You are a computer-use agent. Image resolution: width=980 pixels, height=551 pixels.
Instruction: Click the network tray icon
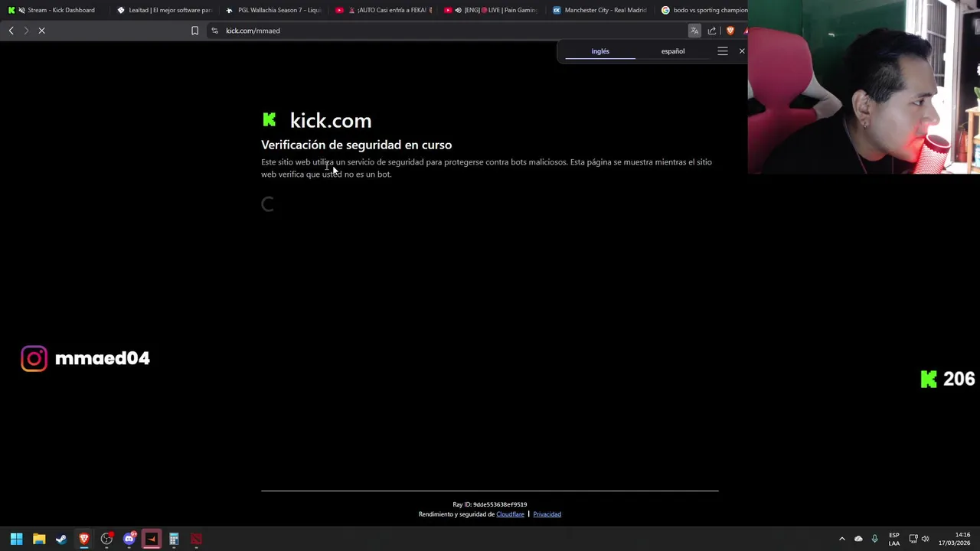(x=913, y=539)
